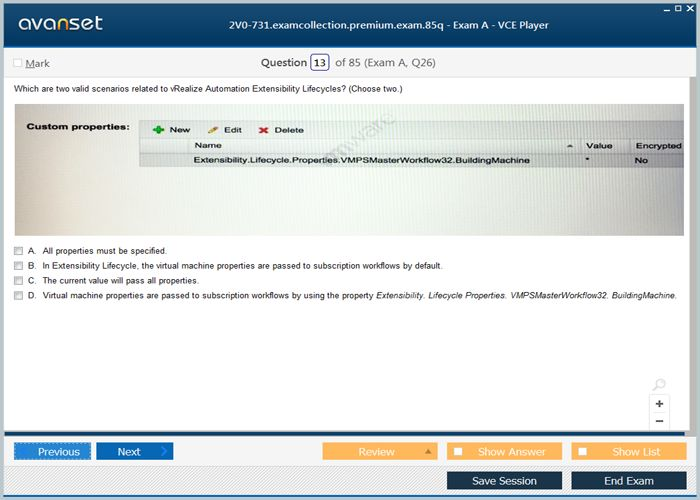Tick answer C: current value passes all properties

[18, 280]
